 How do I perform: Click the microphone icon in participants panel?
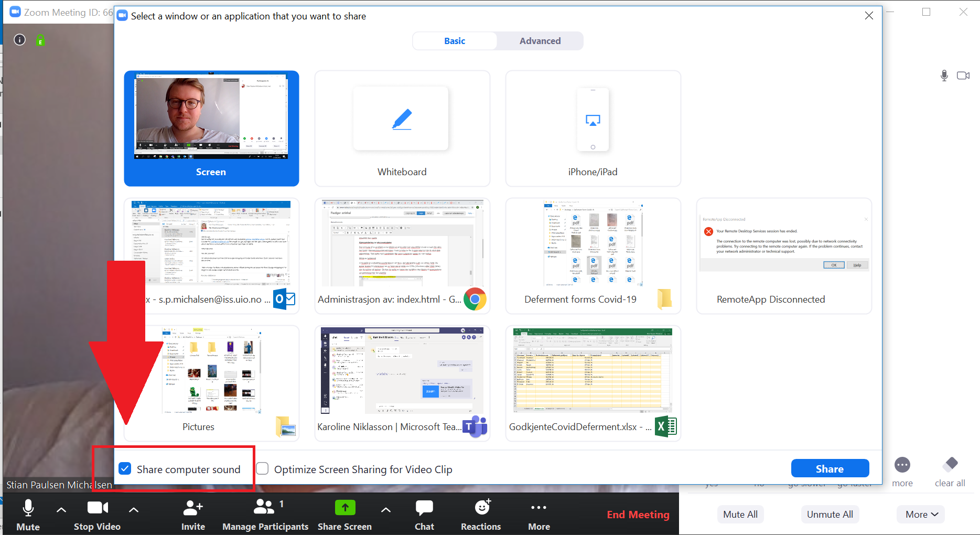944,76
